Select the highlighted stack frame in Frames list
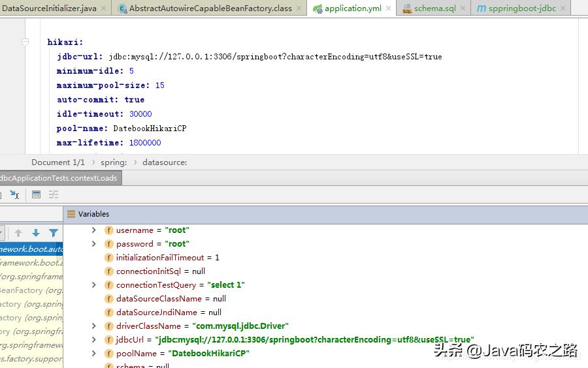This screenshot has height=368, width=588. pos(31,249)
